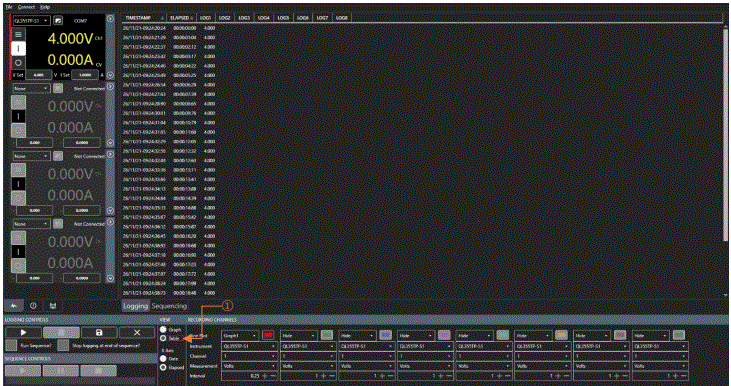Turn on output with the white I button

coord(18,48)
